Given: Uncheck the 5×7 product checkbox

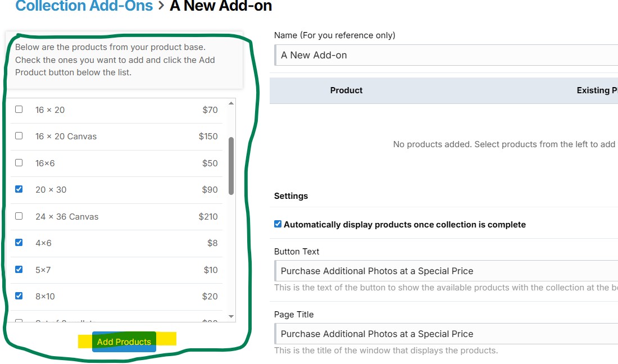Looking at the screenshot, I should (x=19, y=269).
